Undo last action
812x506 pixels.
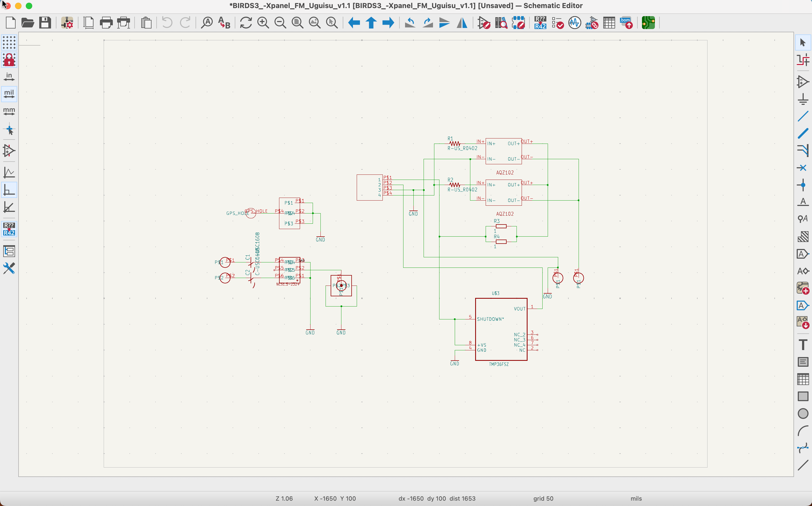click(x=167, y=23)
